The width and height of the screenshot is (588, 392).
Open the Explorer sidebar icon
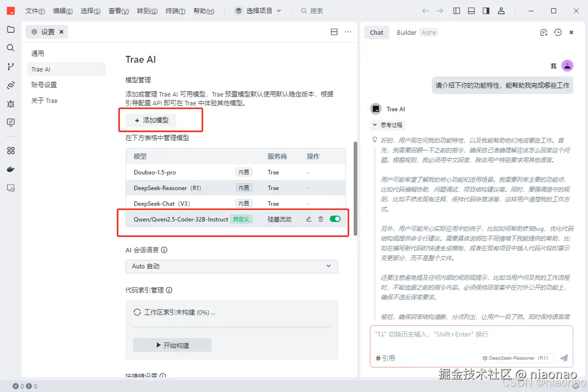point(11,30)
